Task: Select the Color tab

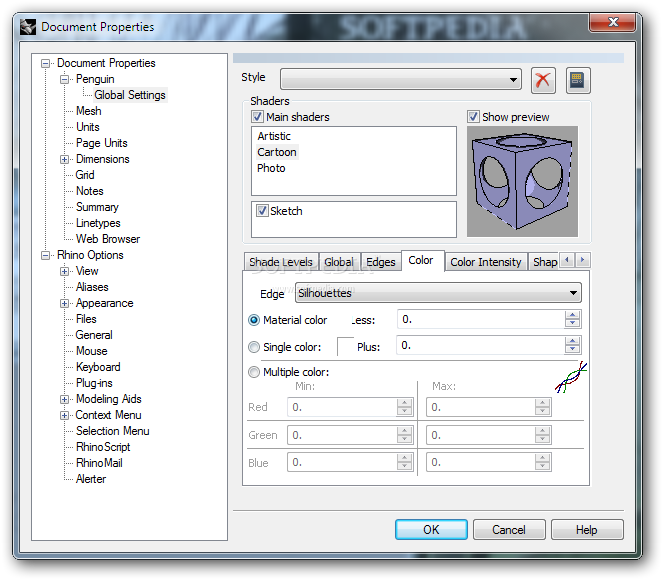Action: click(x=421, y=260)
